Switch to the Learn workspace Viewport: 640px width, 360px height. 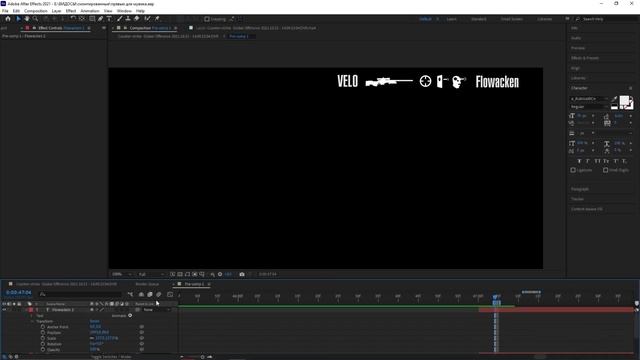click(451, 19)
